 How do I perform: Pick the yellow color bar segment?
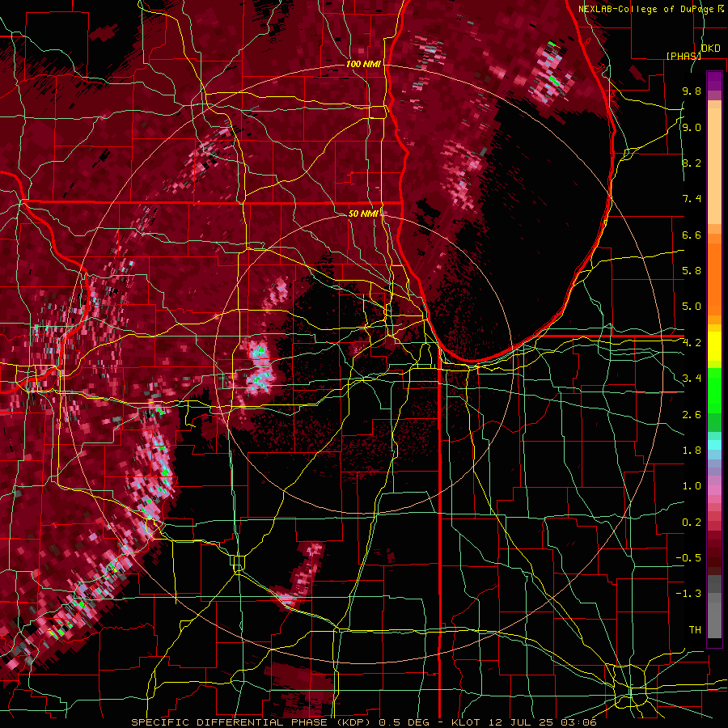pyautogui.click(x=714, y=346)
